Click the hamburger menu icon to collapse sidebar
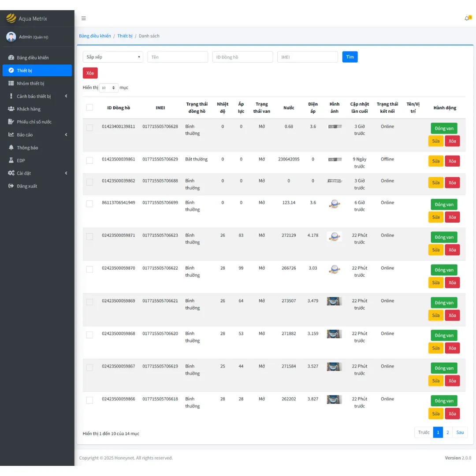The height and width of the screenshot is (476, 476). click(84, 19)
